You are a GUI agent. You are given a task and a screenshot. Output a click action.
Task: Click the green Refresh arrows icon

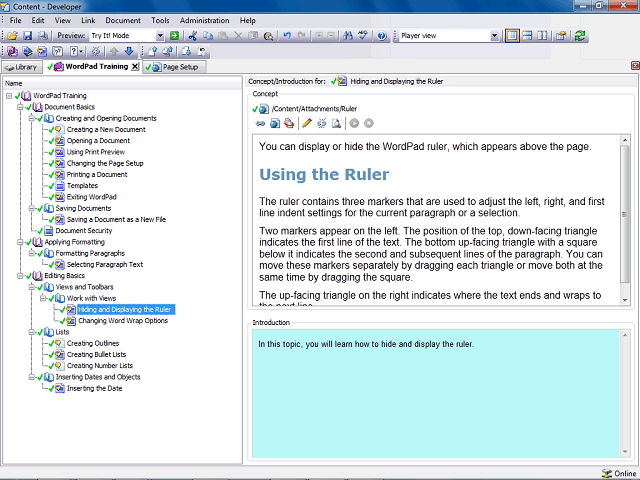580,36
